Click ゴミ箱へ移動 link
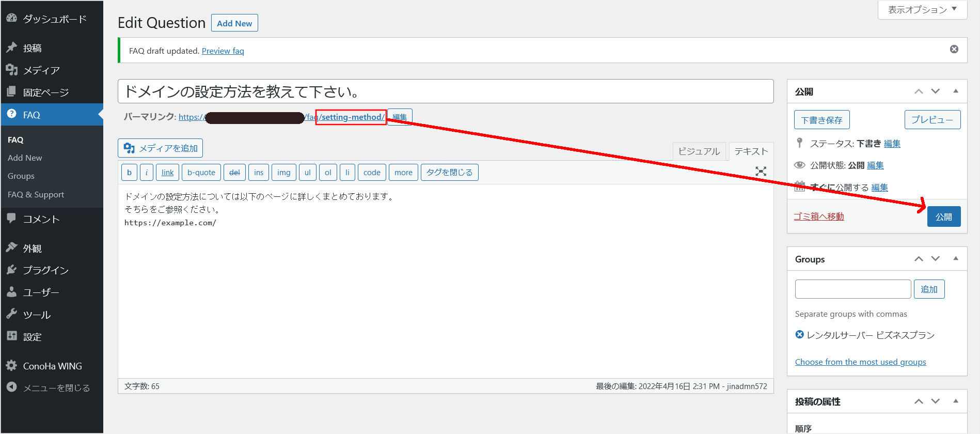The image size is (980, 434). coord(819,216)
